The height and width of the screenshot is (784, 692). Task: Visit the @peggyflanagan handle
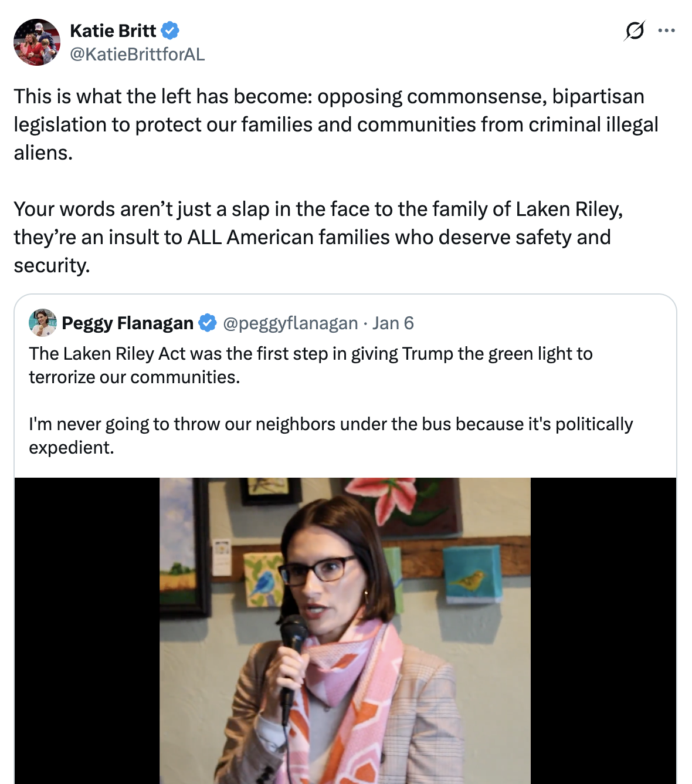pyautogui.click(x=290, y=323)
